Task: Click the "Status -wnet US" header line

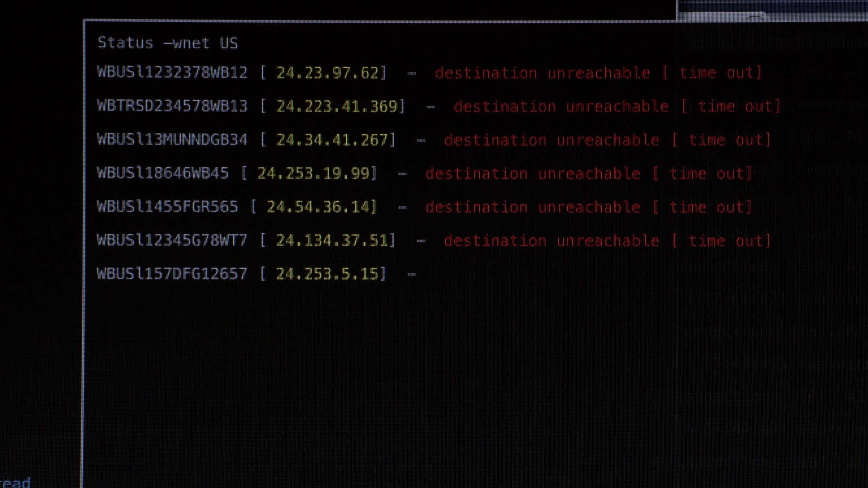Action: point(167,43)
